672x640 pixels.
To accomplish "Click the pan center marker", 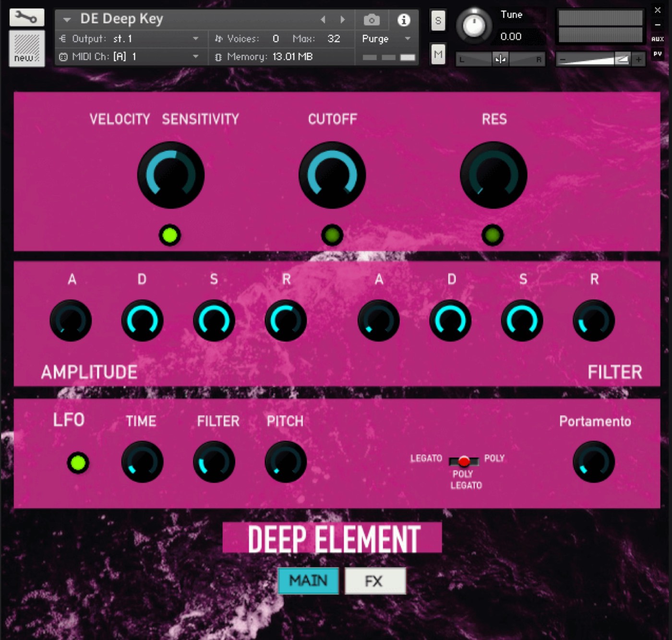I will [500, 59].
